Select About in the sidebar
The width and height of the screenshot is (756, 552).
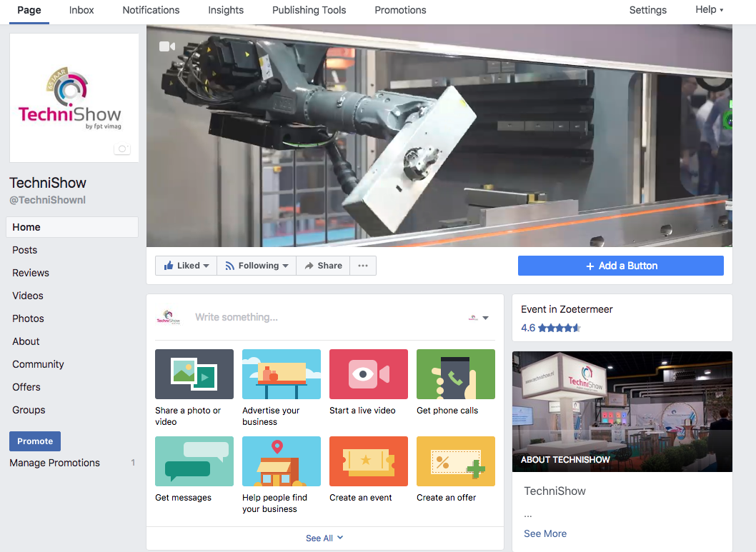click(26, 341)
